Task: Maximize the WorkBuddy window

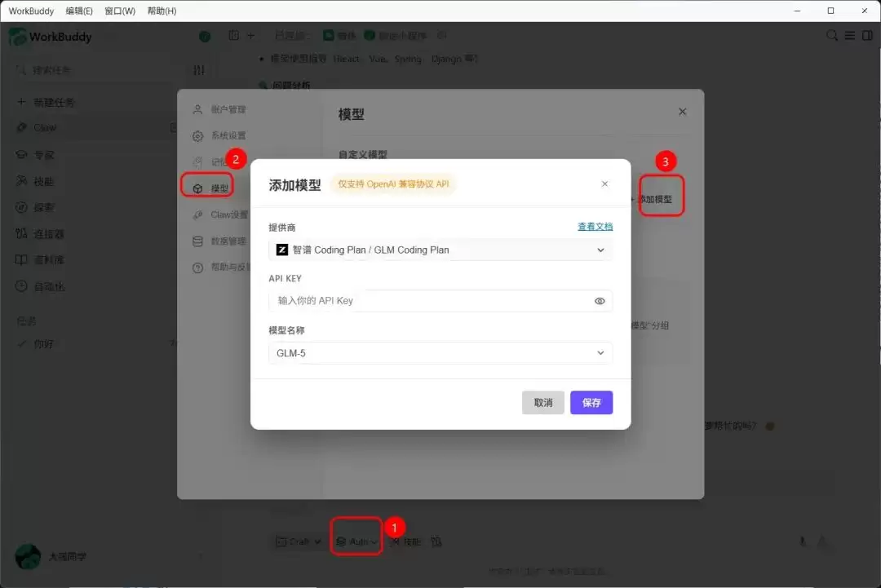Action: (830, 11)
